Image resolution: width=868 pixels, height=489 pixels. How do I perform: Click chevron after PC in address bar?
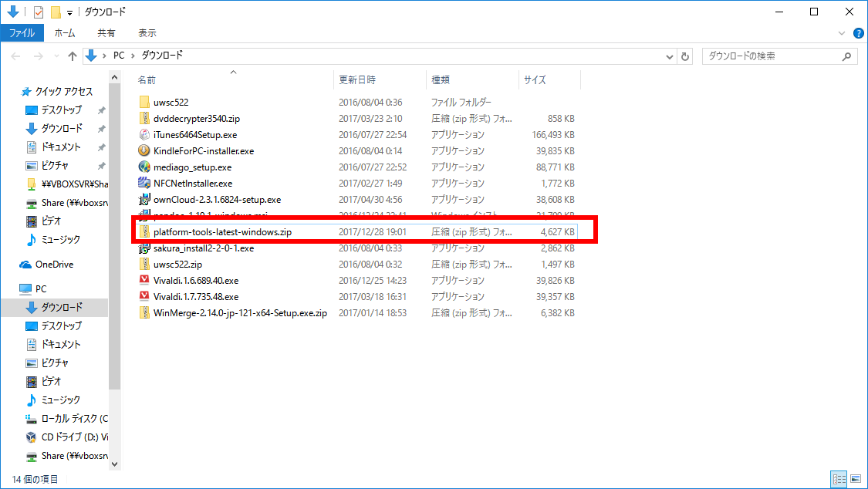133,56
